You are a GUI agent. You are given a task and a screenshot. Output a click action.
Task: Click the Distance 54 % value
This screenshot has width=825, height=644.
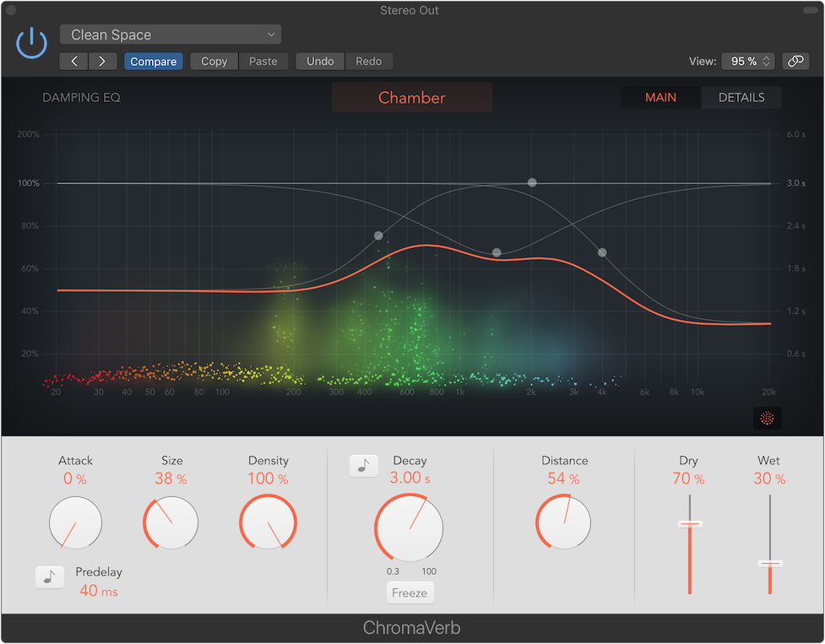click(x=563, y=479)
